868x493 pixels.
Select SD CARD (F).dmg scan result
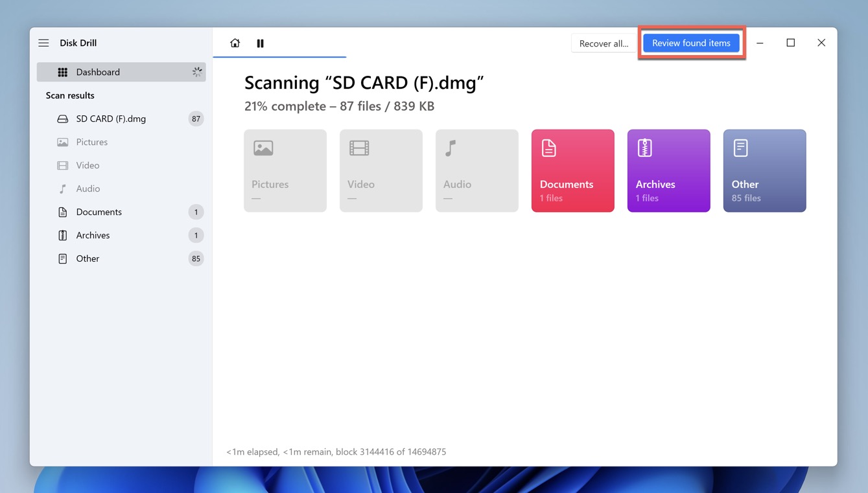tap(121, 119)
